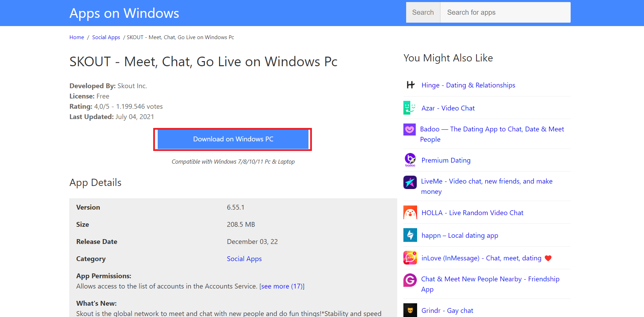
Task: Go to Home breadcrumb
Action: tap(77, 37)
